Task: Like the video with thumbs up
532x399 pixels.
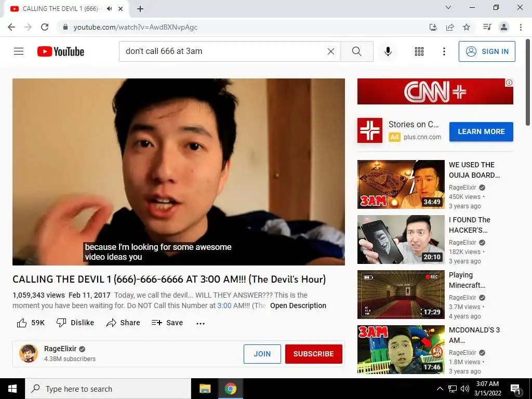Action: pos(31,323)
